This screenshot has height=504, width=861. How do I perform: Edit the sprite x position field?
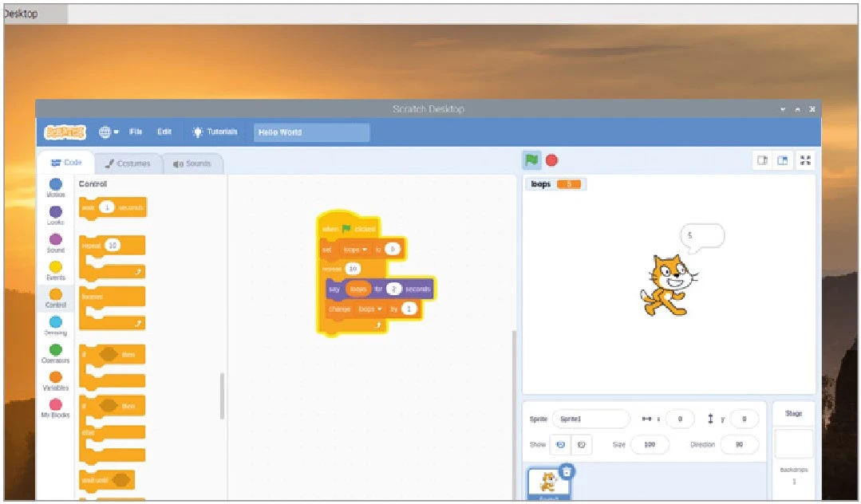pyautogui.click(x=680, y=419)
